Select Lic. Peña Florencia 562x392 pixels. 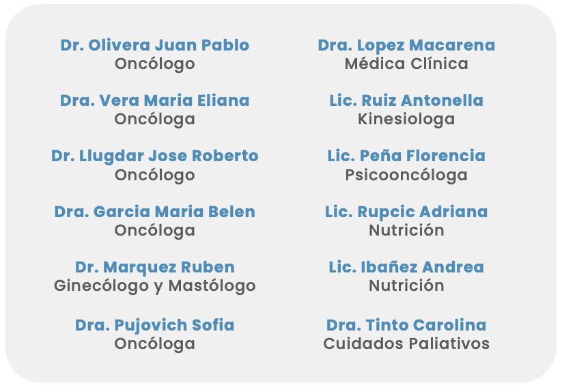pos(406,156)
